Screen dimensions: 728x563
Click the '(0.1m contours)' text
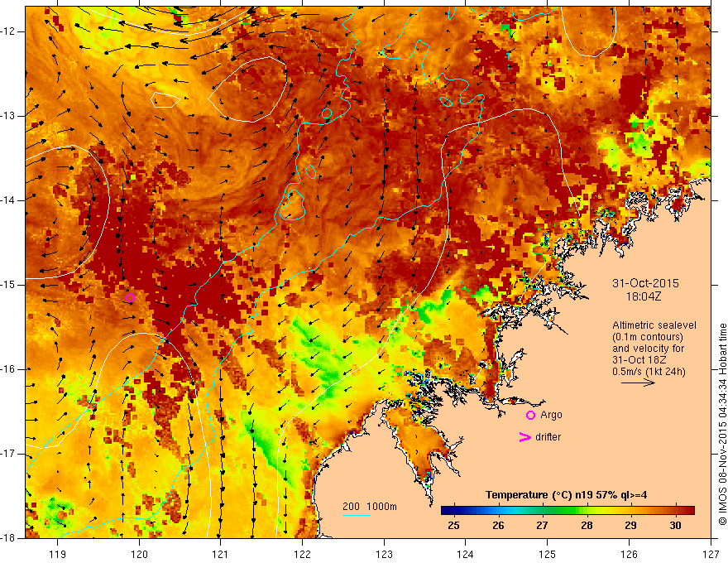click(648, 337)
